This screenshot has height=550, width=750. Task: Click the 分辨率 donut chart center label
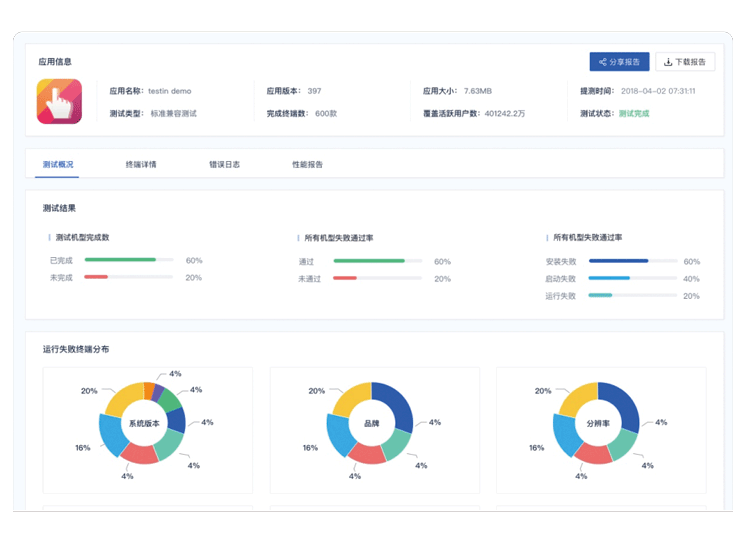598,424
